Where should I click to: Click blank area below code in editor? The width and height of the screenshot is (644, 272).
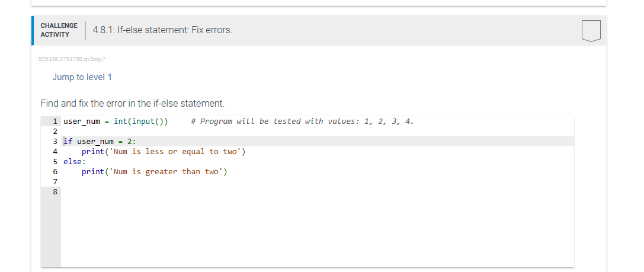pos(317,232)
